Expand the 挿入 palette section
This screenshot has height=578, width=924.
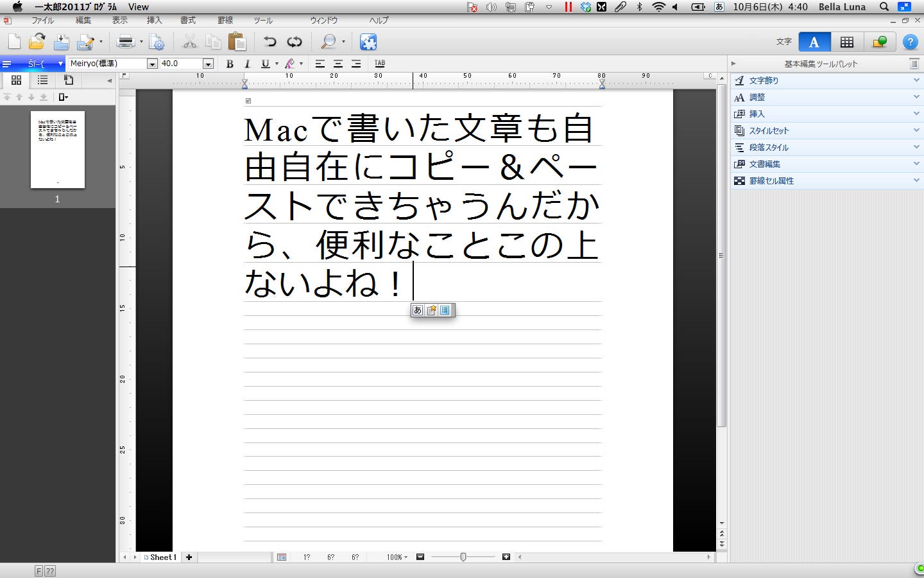coord(826,114)
